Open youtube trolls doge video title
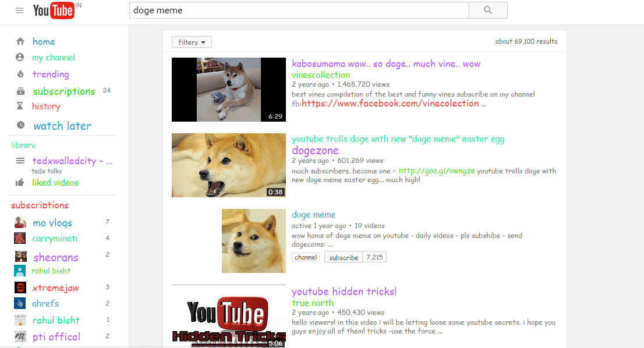 pos(398,139)
